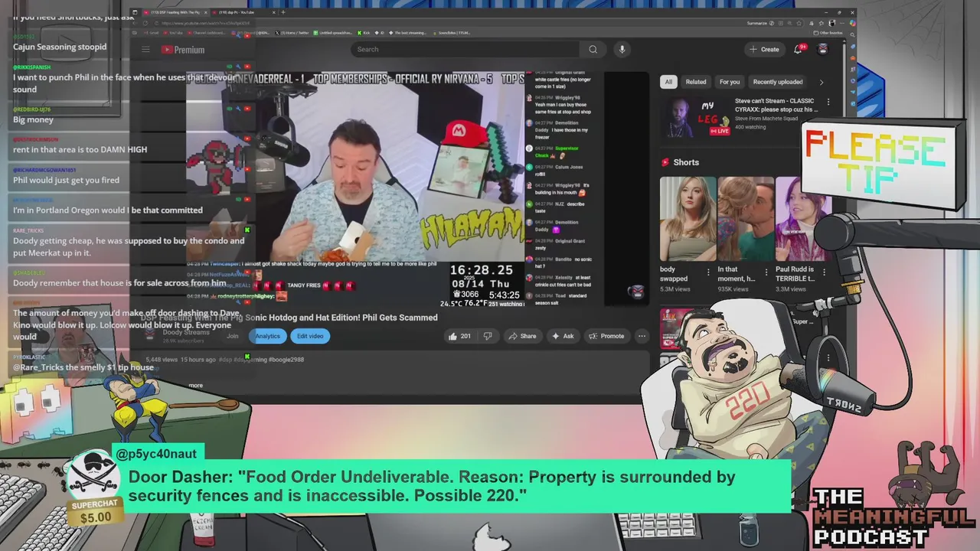Image resolution: width=980 pixels, height=551 pixels.
Task: Open more actions ellipsis under the video
Action: click(x=642, y=336)
